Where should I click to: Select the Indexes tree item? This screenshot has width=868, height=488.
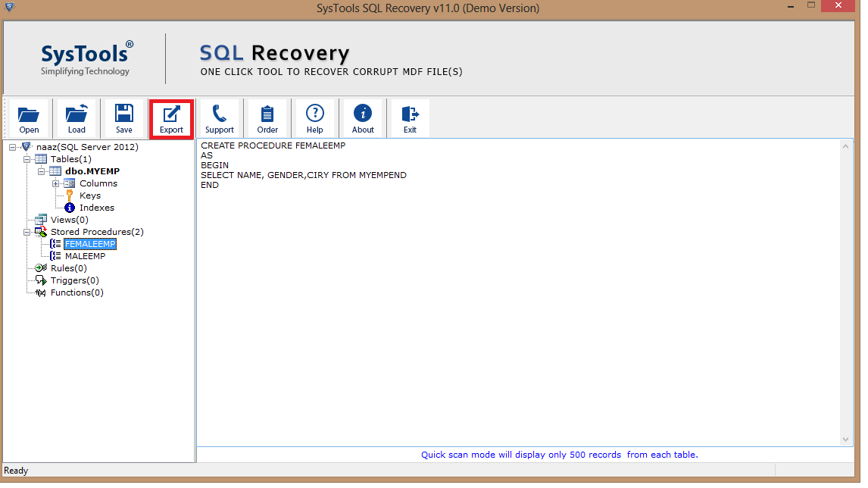point(97,208)
